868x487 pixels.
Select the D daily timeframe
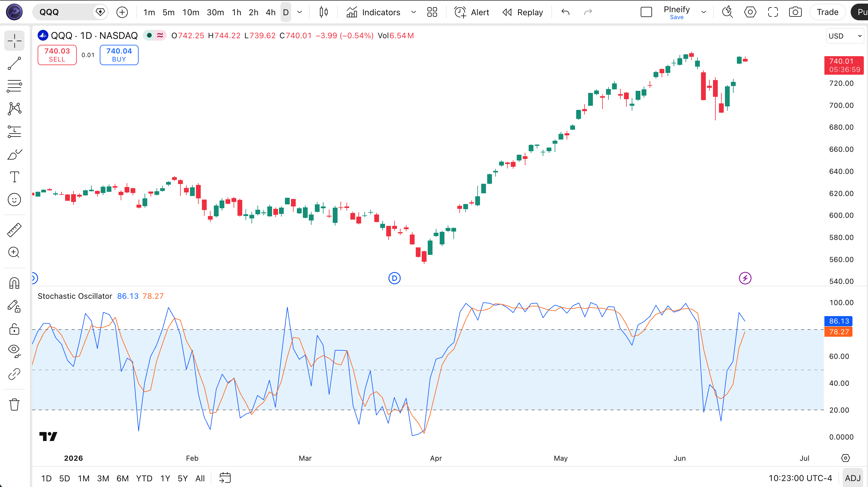click(x=286, y=12)
